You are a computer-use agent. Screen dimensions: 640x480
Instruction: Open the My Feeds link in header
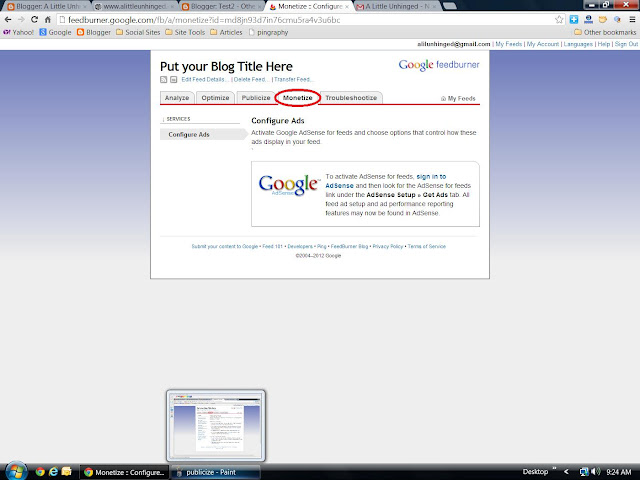509,44
